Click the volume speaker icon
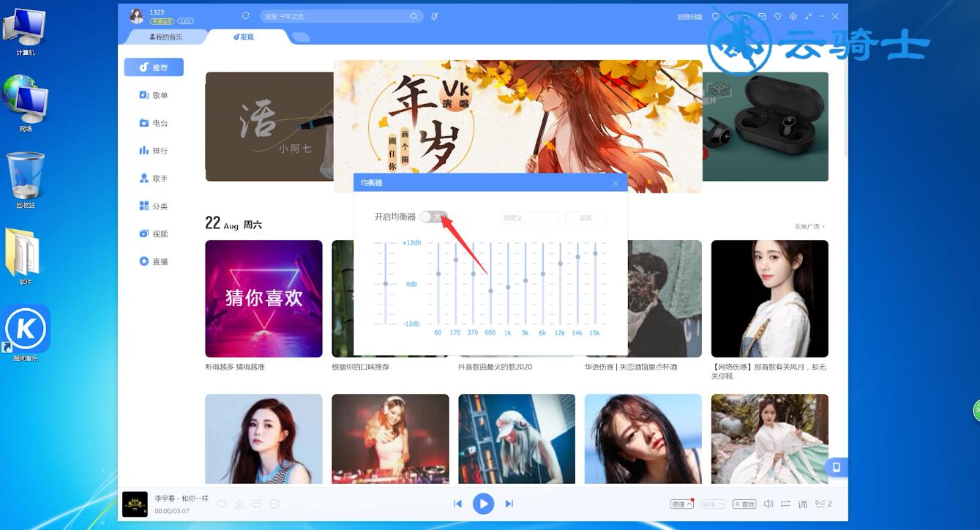This screenshot has width=980, height=530. (768, 504)
